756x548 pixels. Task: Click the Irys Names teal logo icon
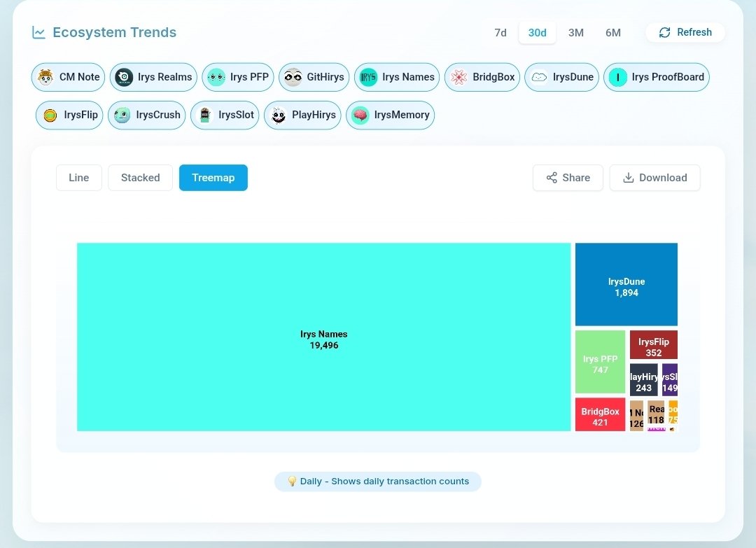click(368, 77)
